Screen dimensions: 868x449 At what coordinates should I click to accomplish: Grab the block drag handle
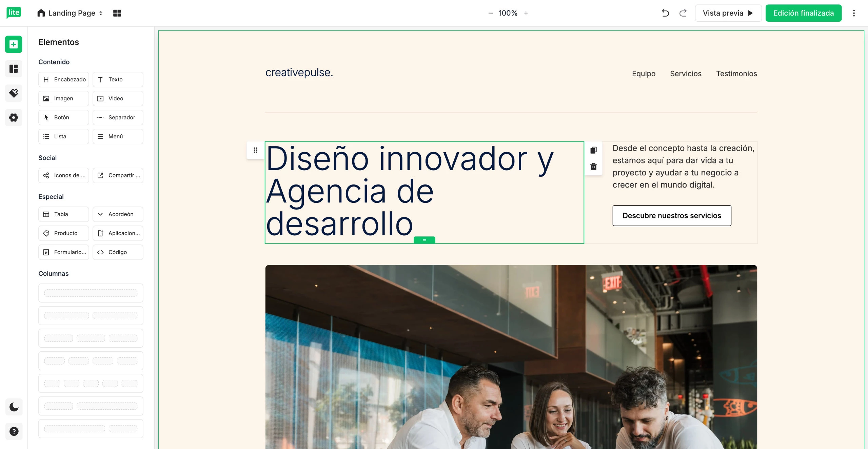tap(255, 150)
